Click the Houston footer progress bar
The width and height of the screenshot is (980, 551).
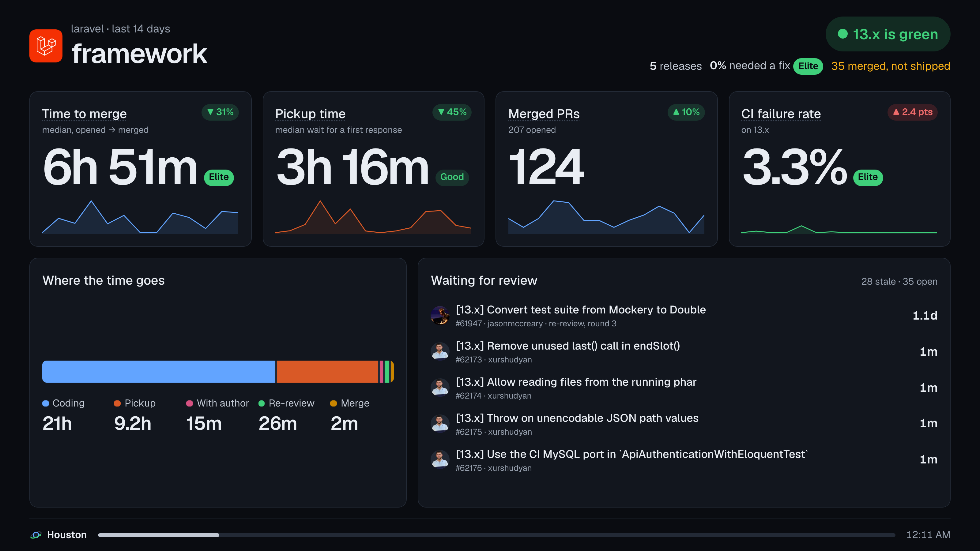[496, 535]
